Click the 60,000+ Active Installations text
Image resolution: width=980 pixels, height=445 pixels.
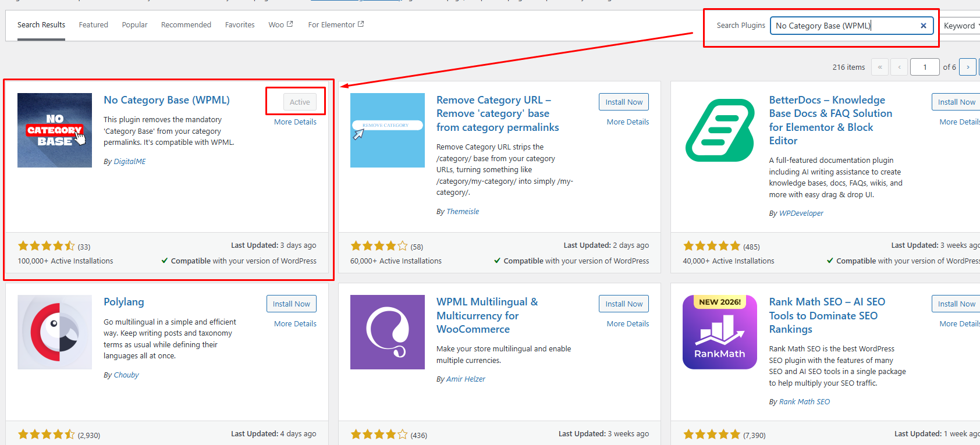click(x=396, y=261)
